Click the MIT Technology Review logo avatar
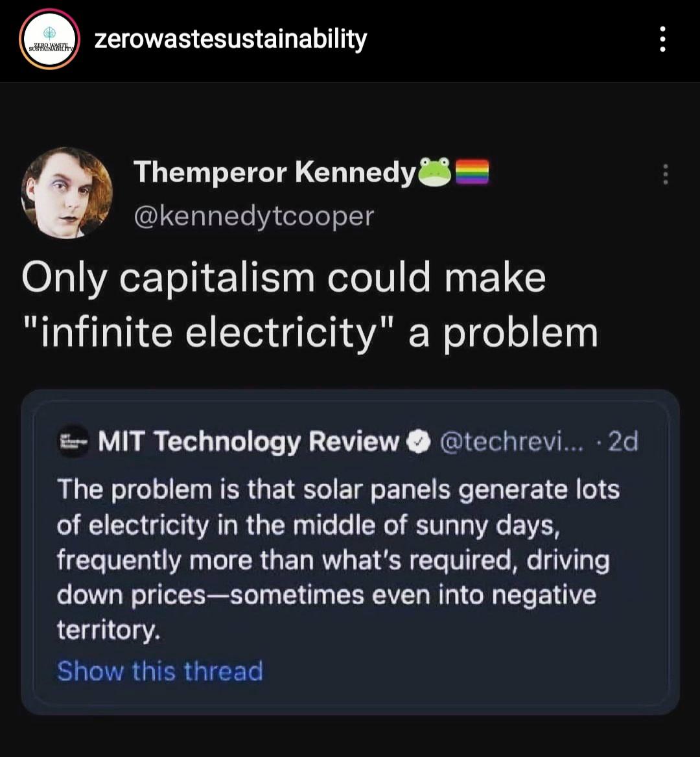Screen dimensions: 700x757 click(x=73, y=442)
